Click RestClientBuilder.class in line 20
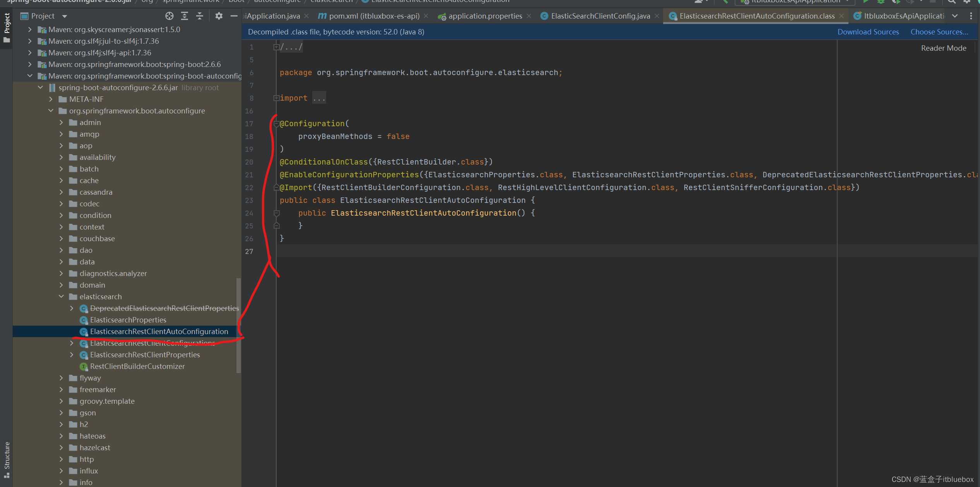This screenshot has width=980, height=487. tap(430, 162)
